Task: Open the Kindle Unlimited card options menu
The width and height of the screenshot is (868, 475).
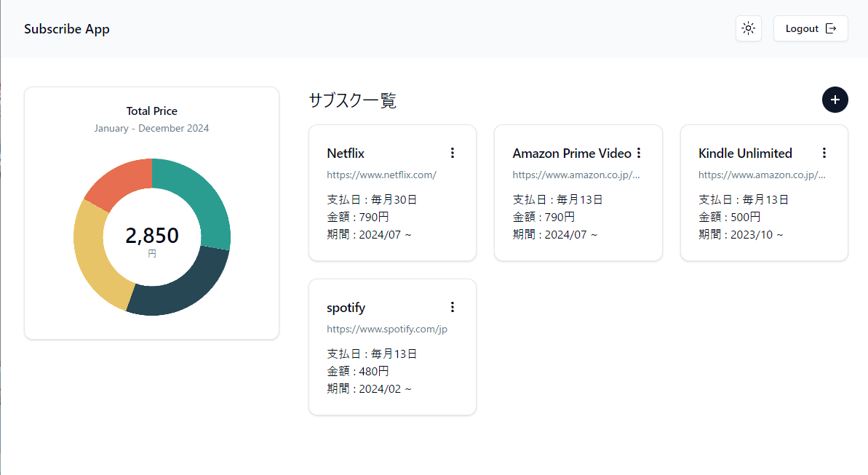Action: (x=824, y=153)
